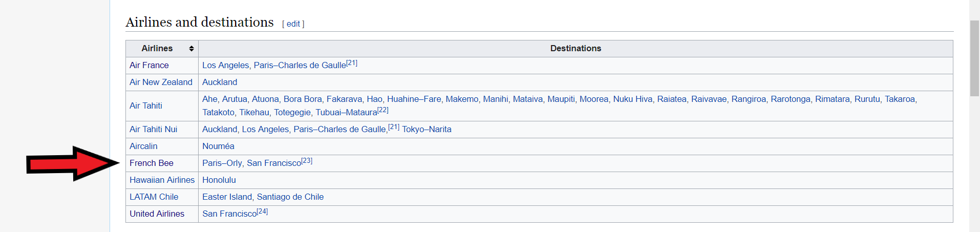Open the Tikehau destination link

coord(254,112)
